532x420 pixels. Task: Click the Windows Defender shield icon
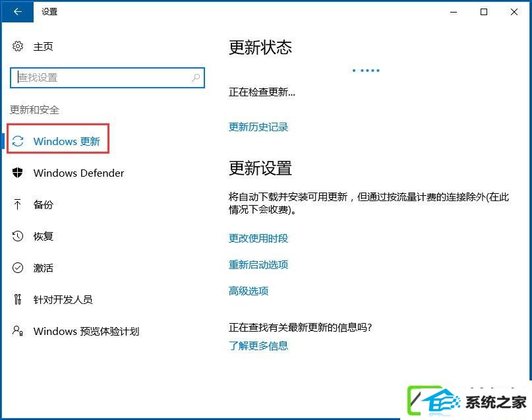coord(18,173)
